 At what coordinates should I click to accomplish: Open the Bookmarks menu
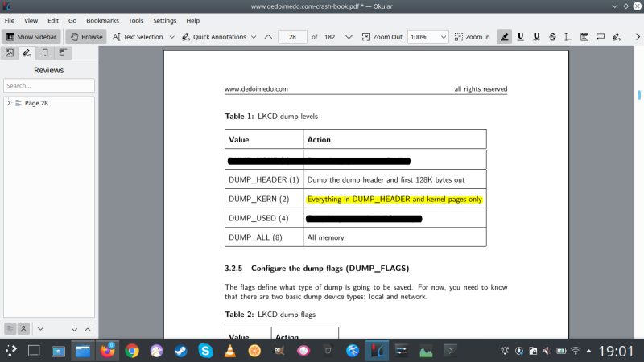point(103,21)
